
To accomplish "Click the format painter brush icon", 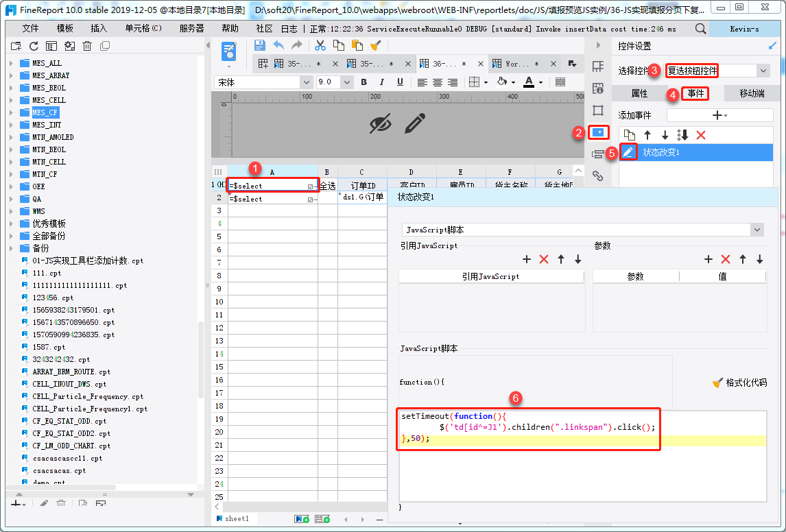I will coord(375,45).
